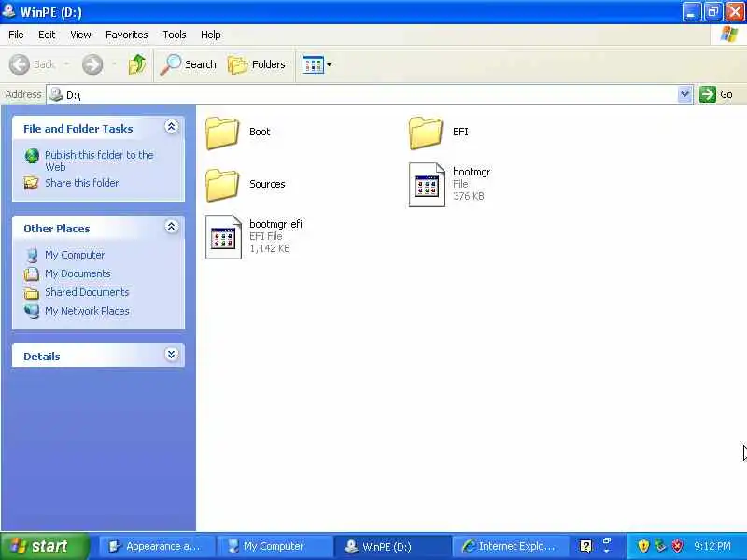The height and width of the screenshot is (560, 747).
Task: Click the Start button
Action: (x=45, y=546)
